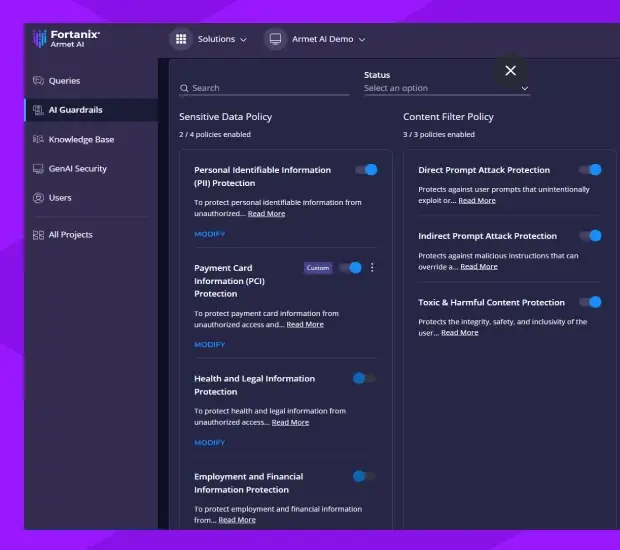Click the GenAI Security sidebar icon
The height and width of the screenshot is (550, 620).
pyautogui.click(x=39, y=169)
